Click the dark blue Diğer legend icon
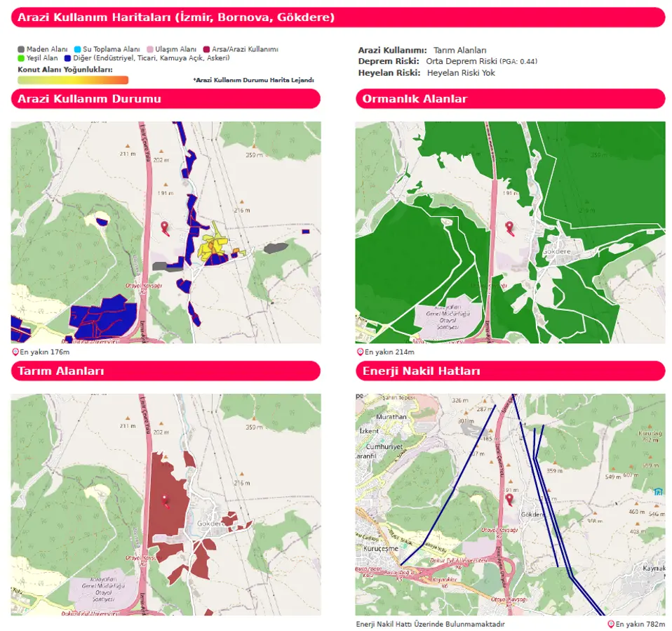672x631 pixels. point(67,58)
